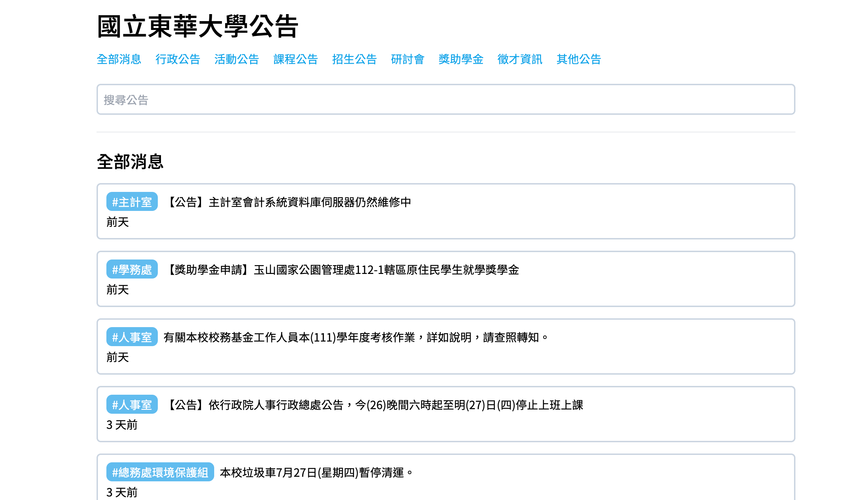Read the 校務基金工作人員考核作業 notice

coord(355,337)
